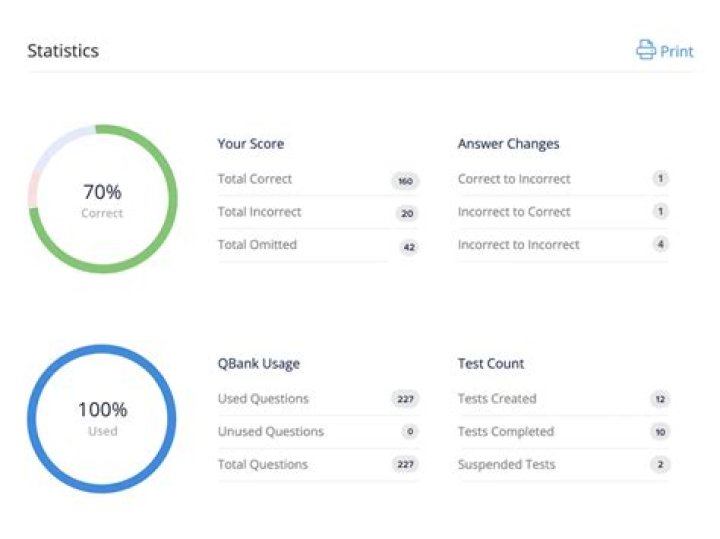
Task: Click the Incorrect to Incorrect badge 4
Action: pos(660,245)
